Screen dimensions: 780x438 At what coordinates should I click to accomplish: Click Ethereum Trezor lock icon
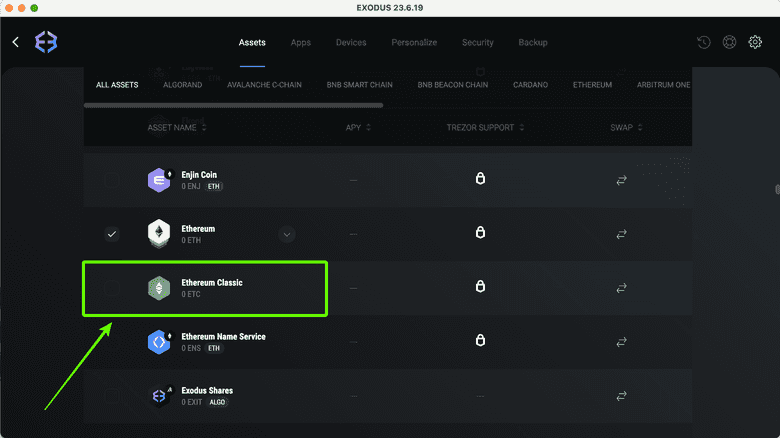tap(480, 234)
